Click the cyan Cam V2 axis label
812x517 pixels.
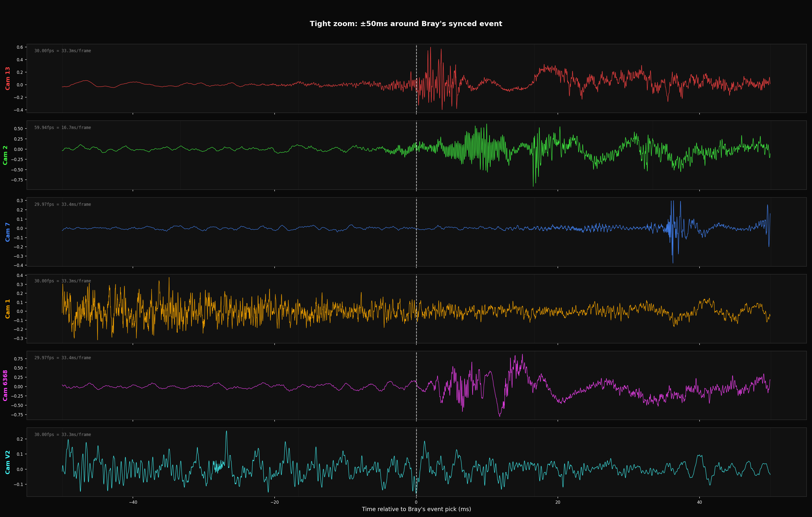(7, 462)
